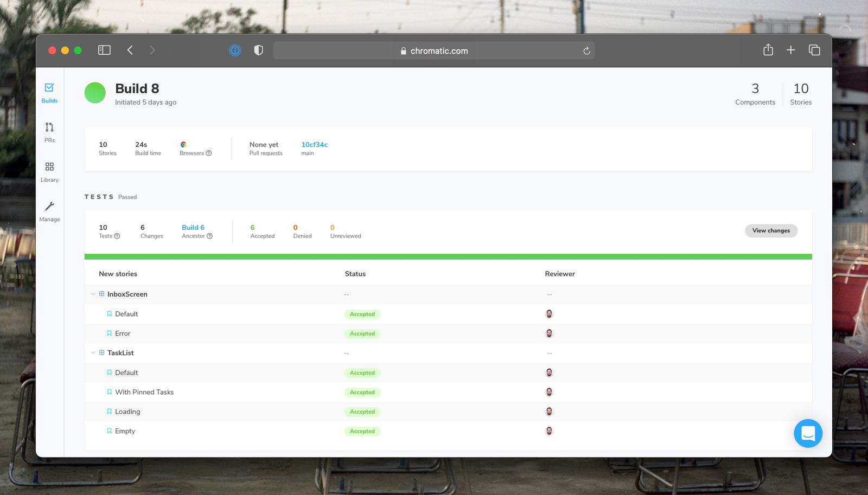
Task: Open the Error story under InboxScreen
Action: [123, 334]
